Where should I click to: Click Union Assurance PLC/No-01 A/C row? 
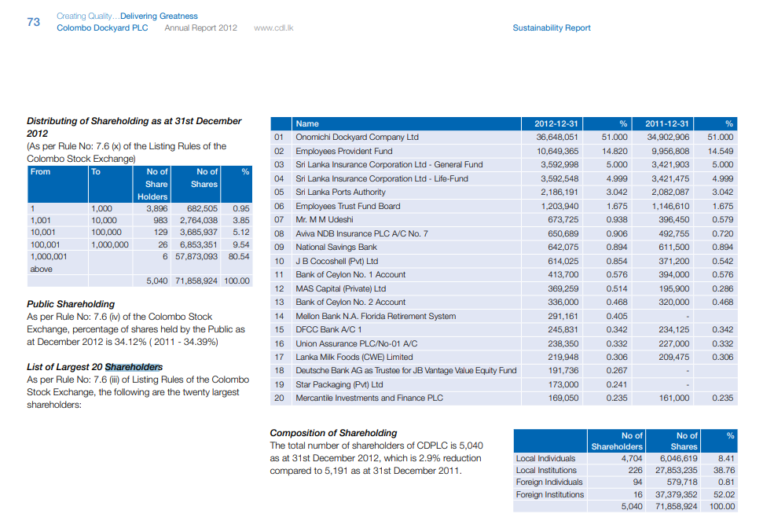pos(356,343)
